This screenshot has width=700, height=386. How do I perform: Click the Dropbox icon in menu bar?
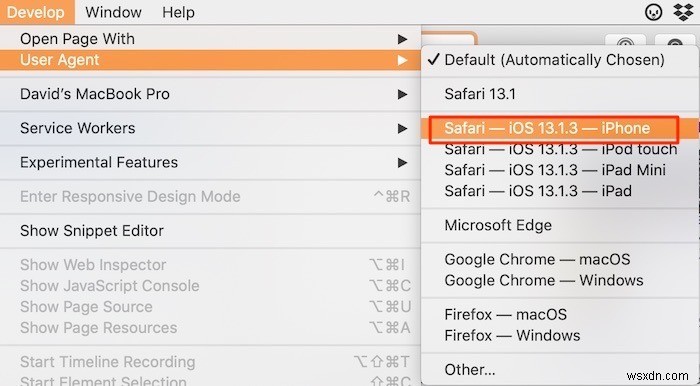pyautogui.click(x=683, y=12)
